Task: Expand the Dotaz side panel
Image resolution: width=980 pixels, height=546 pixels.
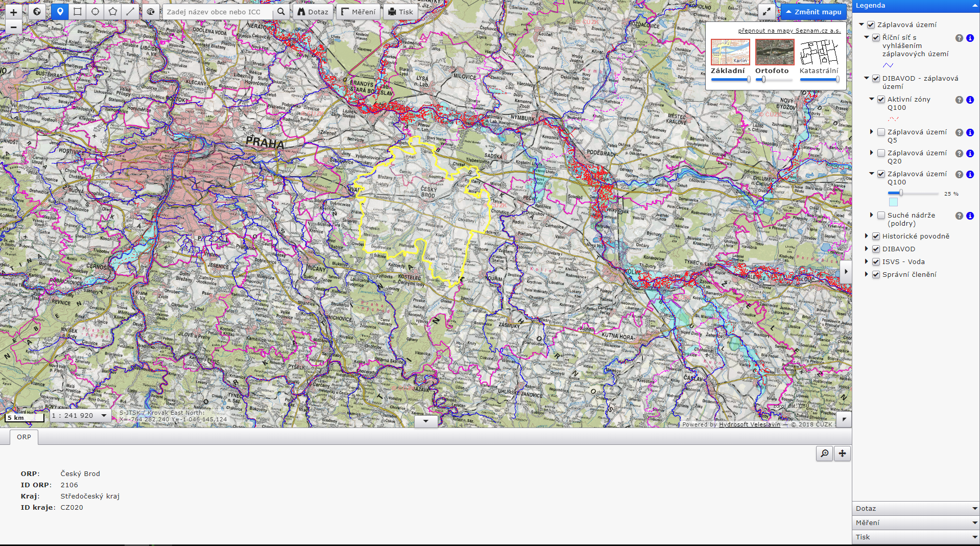Action: tap(916, 509)
